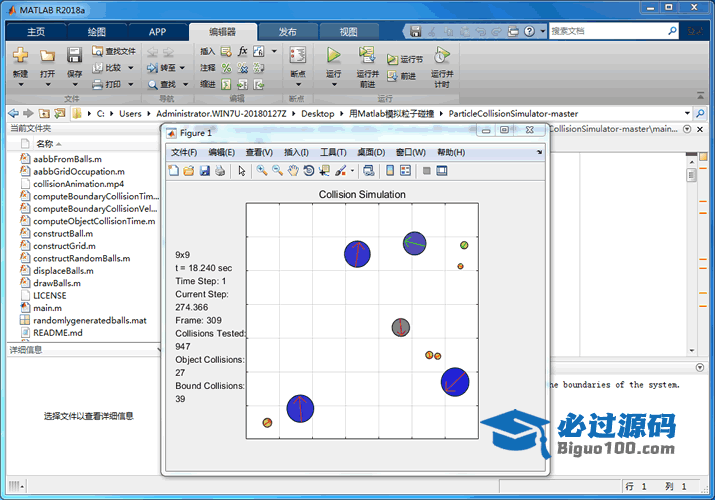
Task: Toggle the Rotate 3D tool
Action: [x=309, y=171]
